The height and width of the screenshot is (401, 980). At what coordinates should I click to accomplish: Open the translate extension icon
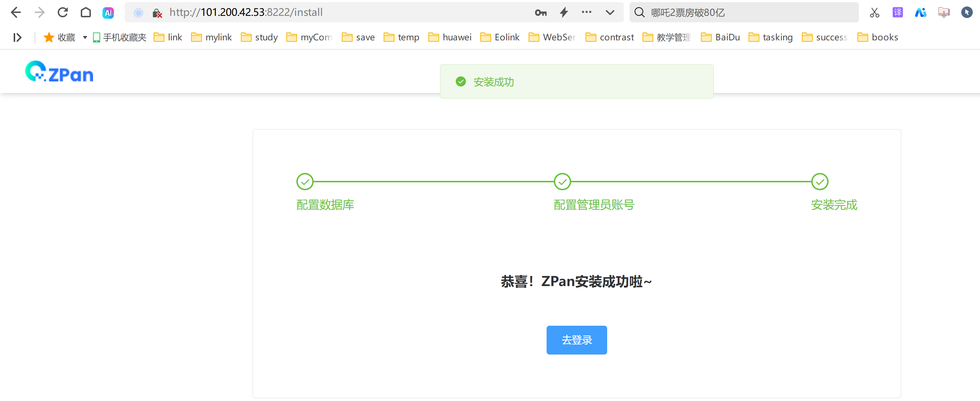(897, 13)
